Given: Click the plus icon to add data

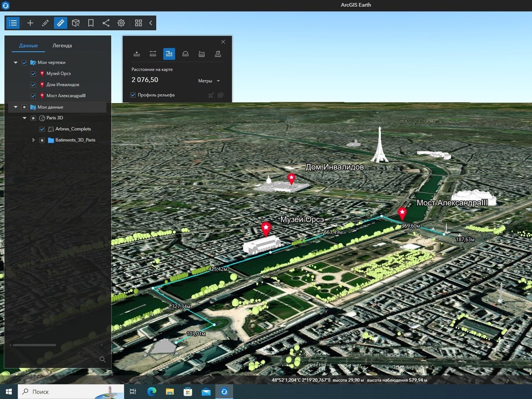Looking at the screenshot, I should pyautogui.click(x=30, y=23).
